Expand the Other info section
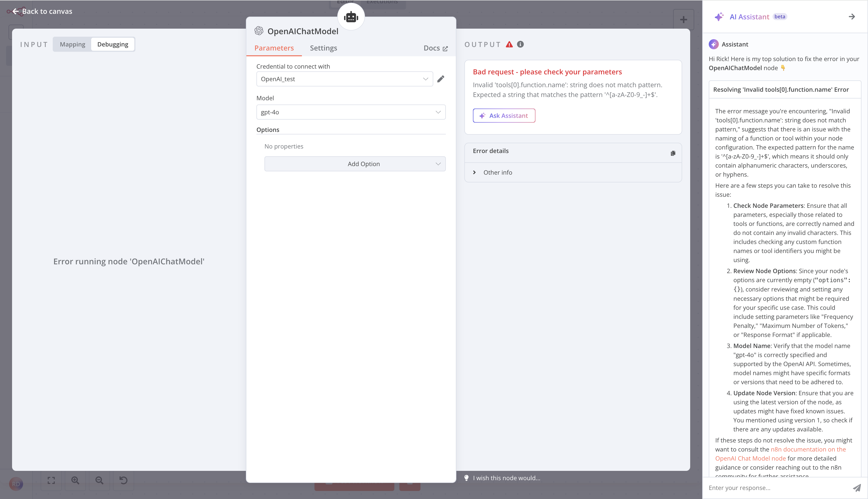Image resolution: width=868 pixels, height=499 pixels. (x=497, y=172)
